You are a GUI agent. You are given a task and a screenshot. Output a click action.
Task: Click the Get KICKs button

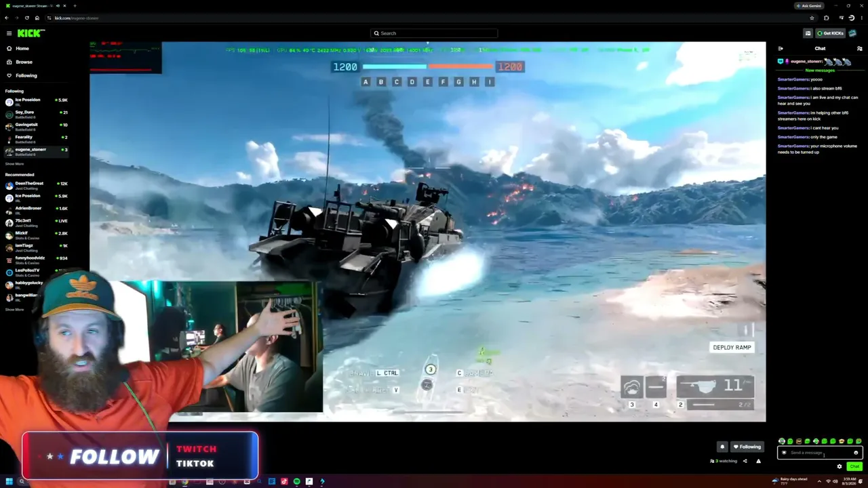[829, 33]
